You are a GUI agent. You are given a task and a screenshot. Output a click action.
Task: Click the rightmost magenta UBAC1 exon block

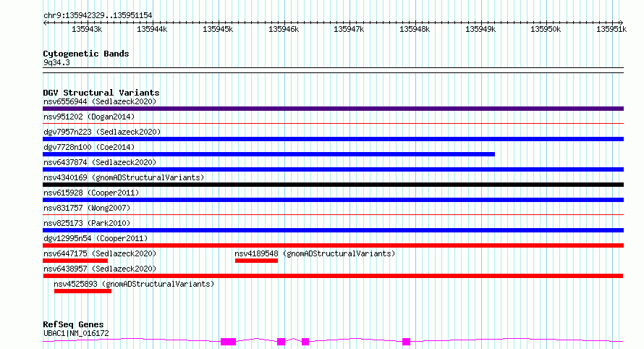pyautogui.click(x=406, y=342)
